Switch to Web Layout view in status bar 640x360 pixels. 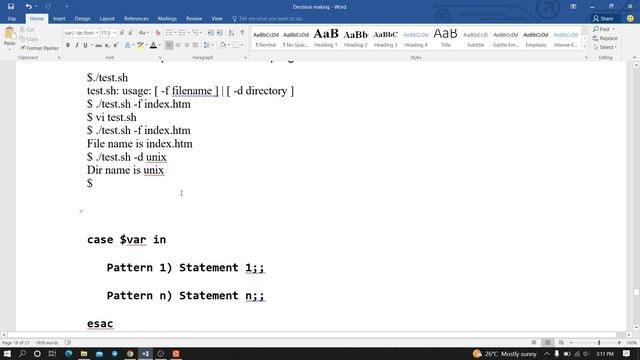coord(561,343)
